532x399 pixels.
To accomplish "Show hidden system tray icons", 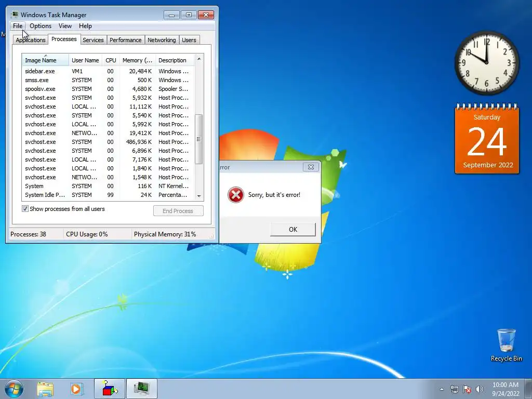I will coord(442,389).
